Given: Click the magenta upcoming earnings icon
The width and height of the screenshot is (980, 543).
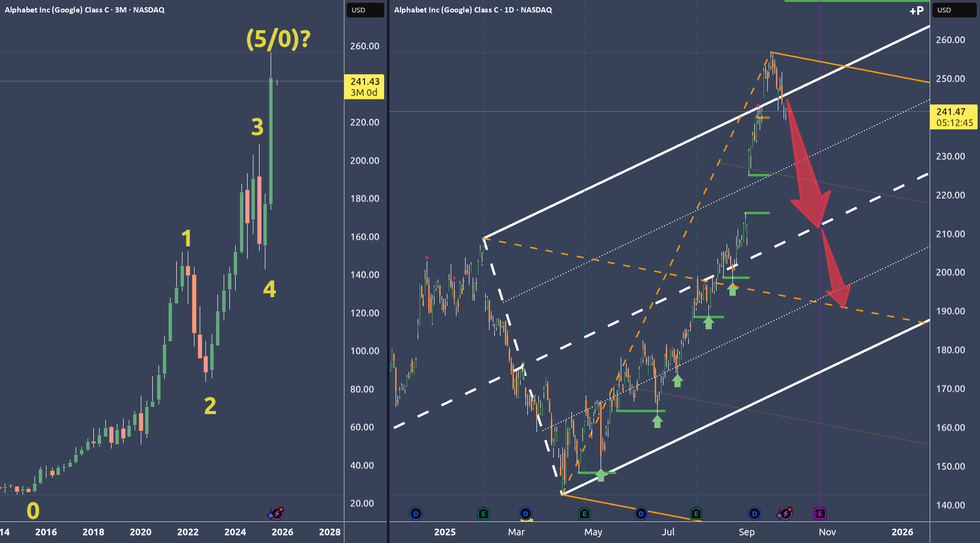Looking at the screenshot, I should (820, 514).
